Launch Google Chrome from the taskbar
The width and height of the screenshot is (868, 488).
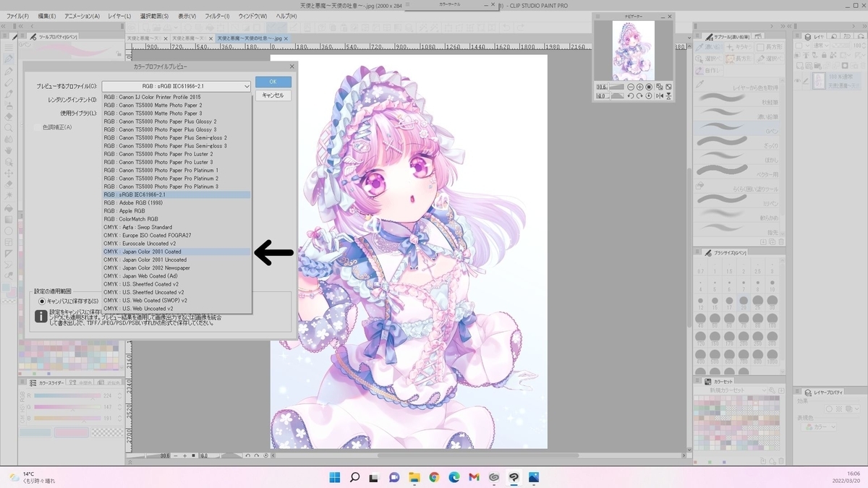coord(434,477)
